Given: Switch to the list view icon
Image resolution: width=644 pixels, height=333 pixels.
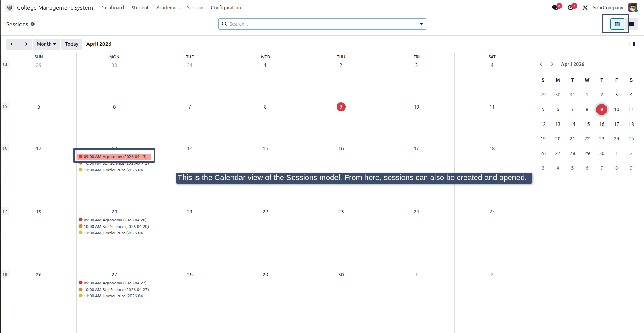Looking at the screenshot, I should (632, 24).
